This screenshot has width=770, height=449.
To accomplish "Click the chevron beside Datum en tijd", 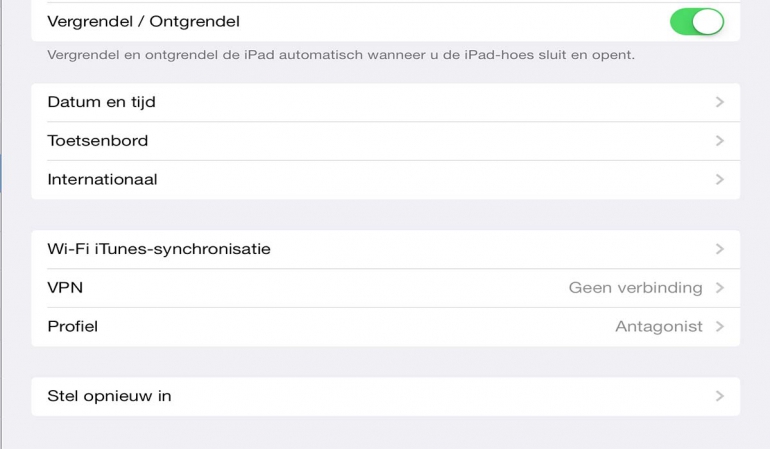I will click(x=719, y=102).
